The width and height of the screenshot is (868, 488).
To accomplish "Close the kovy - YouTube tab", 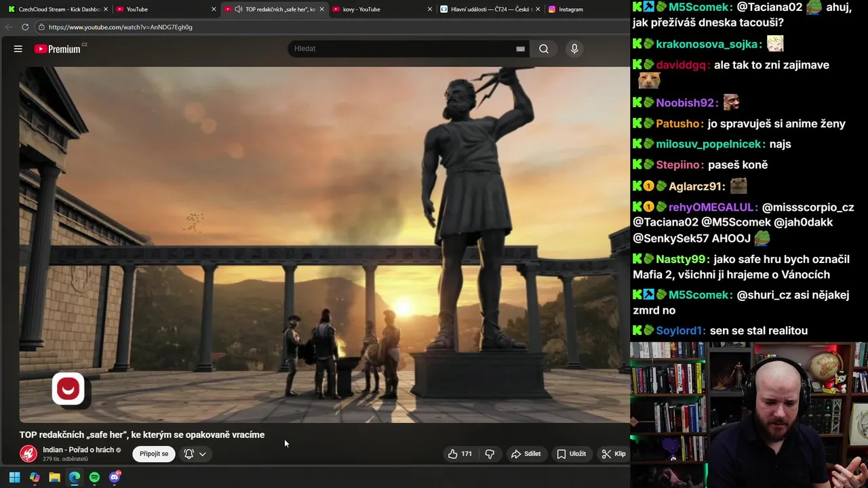I will 430,9.
